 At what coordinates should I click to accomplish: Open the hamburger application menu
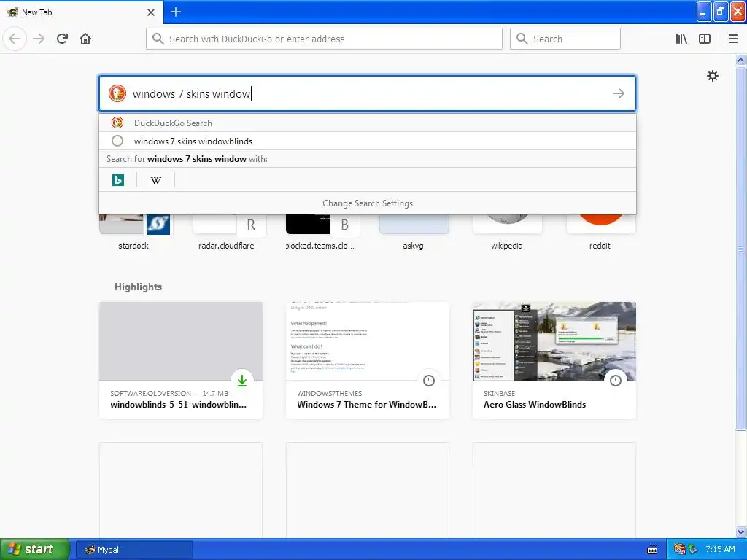pyautogui.click(x=732, y=39)
